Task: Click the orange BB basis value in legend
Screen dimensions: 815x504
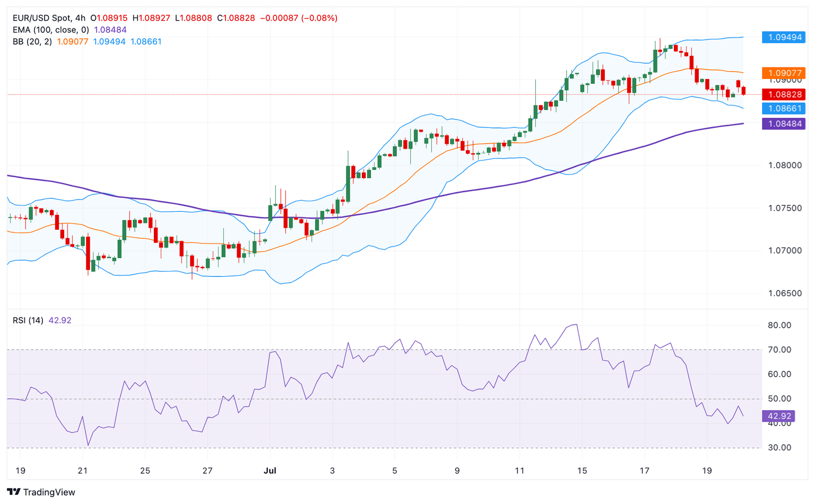Action: [x=73, y=41]
